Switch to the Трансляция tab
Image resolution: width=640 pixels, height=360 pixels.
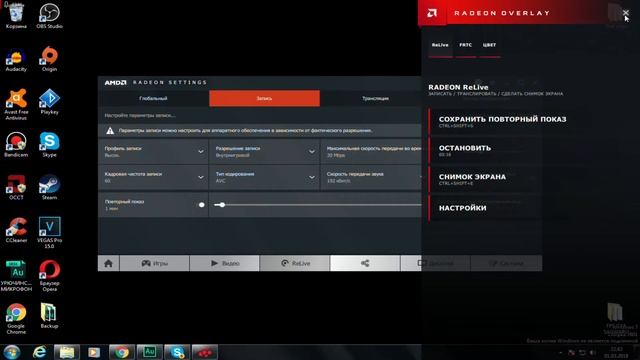point(376,98)
